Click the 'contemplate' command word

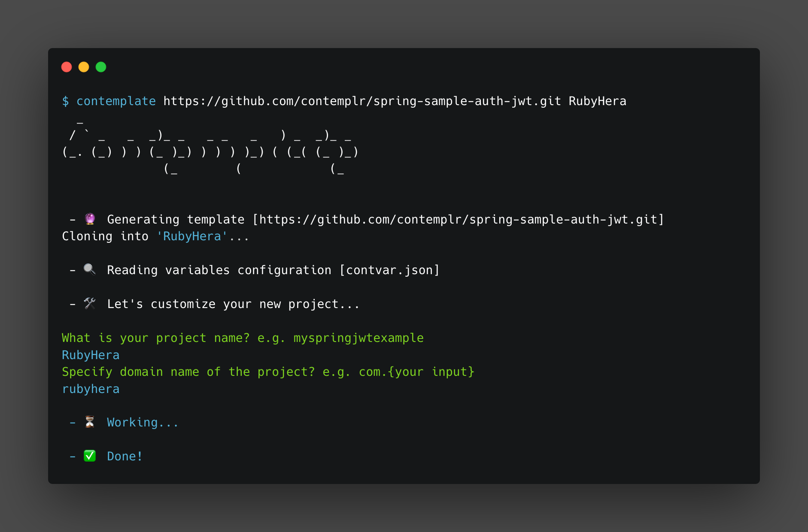coord(116,101)
